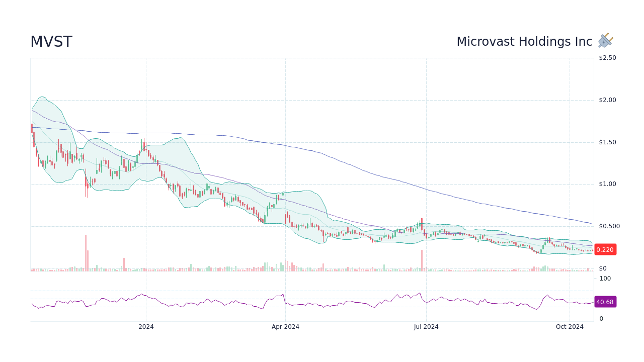Click the red 0.220 current price tag
The image size is (644, 362).
pos(605,250)
